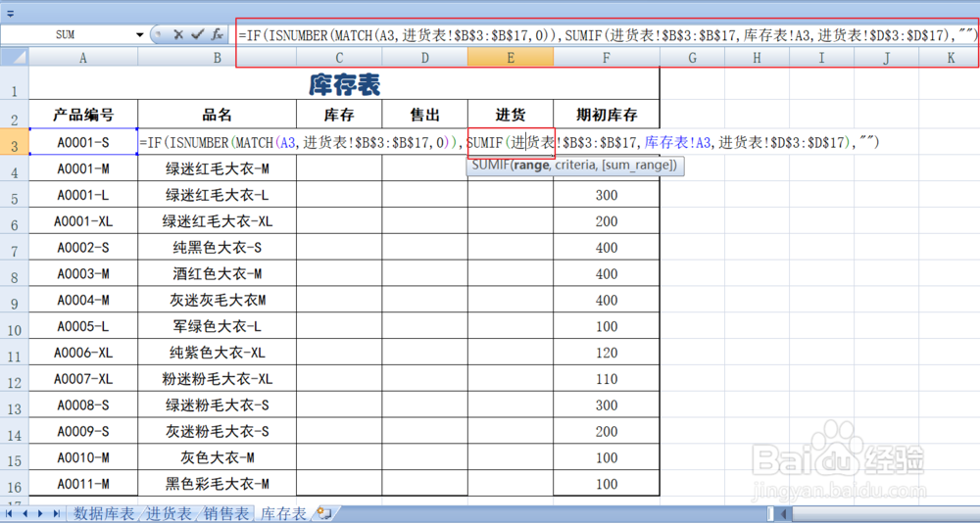Jump to the last sheet tab with the nav arrow
This screenshot has width=980, height=524.
pos(56,513)
